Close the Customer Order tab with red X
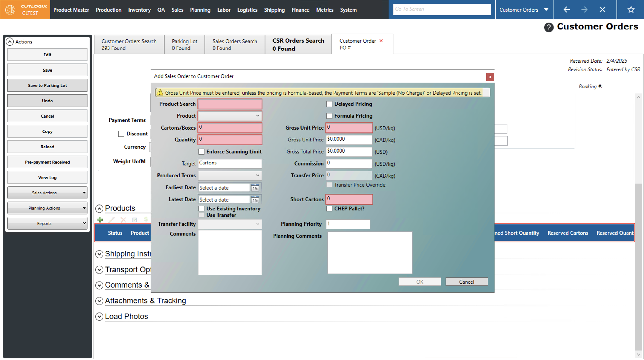This screenshot has width=644, height=360. pyautogui.click(x=381, y=41)
